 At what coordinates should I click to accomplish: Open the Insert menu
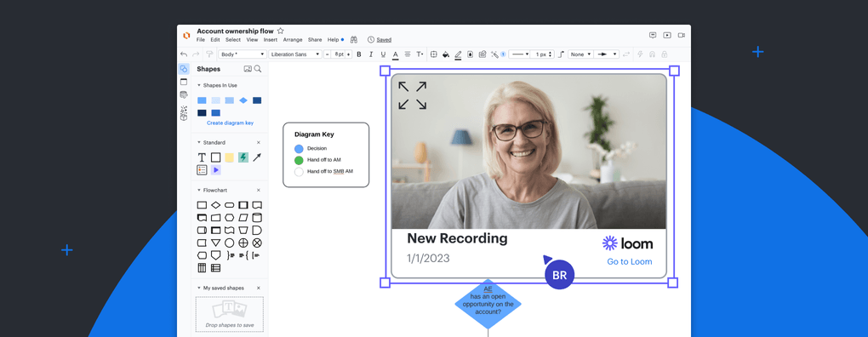coord(271,40)
